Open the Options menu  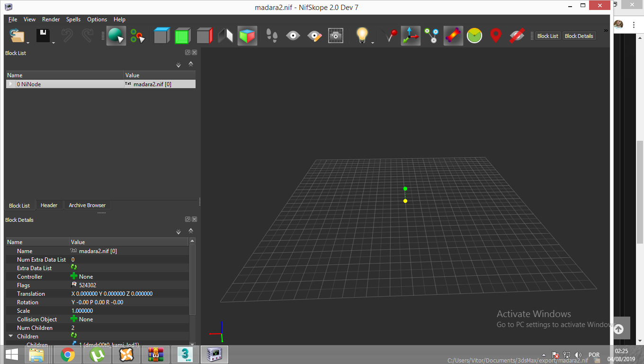pyautogui.click(x=97, y=19)
